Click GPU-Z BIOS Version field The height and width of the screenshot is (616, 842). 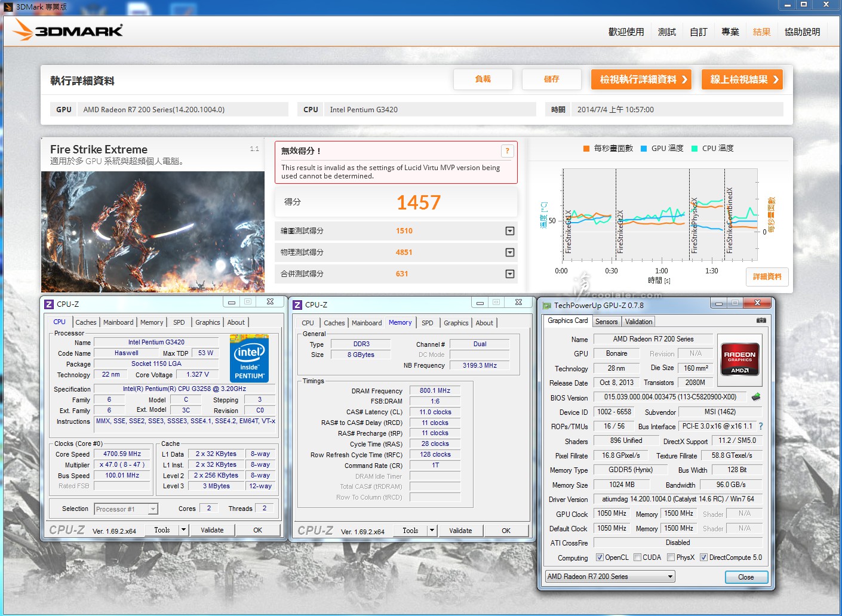pyautogui.click(x=671, y=397)
